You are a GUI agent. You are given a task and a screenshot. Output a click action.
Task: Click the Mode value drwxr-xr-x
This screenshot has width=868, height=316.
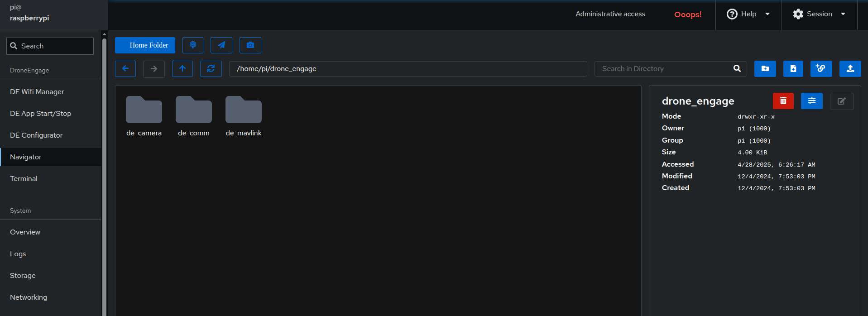coord(756,117)
